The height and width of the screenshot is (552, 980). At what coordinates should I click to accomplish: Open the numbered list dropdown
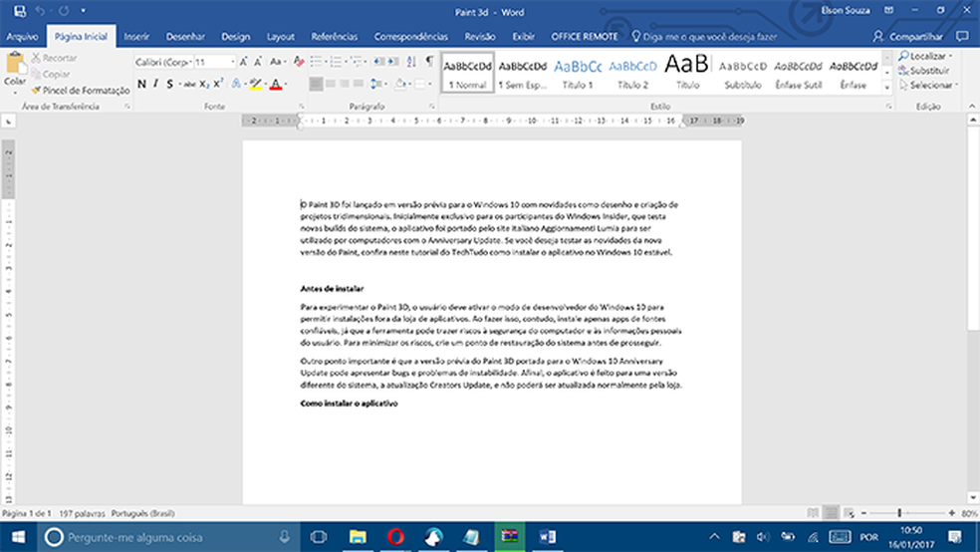pyautogui.click(x=345, y=61)
